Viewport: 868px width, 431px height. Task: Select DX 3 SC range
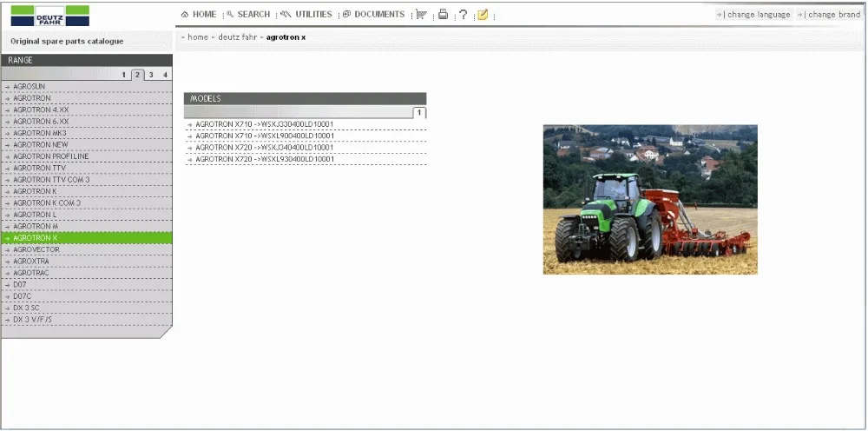[x=86, y=308]
